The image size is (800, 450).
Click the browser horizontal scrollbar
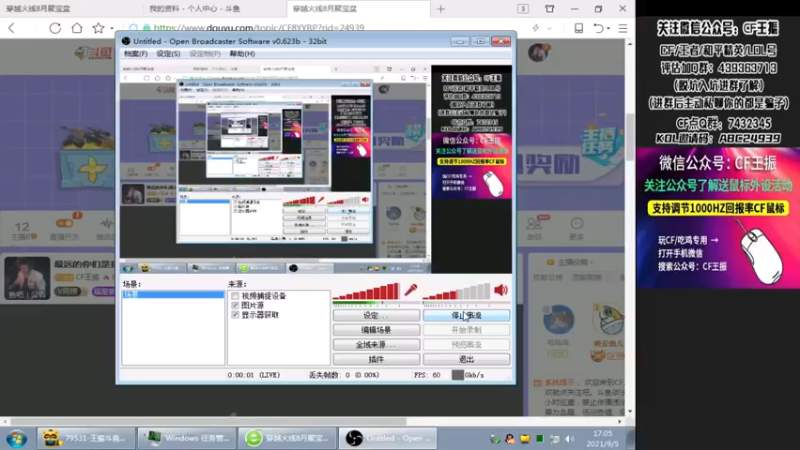(x=208, y=421)
